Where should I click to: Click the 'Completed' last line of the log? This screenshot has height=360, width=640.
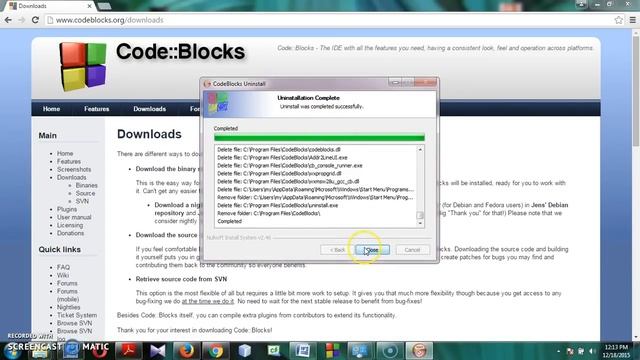pos(229,221)
